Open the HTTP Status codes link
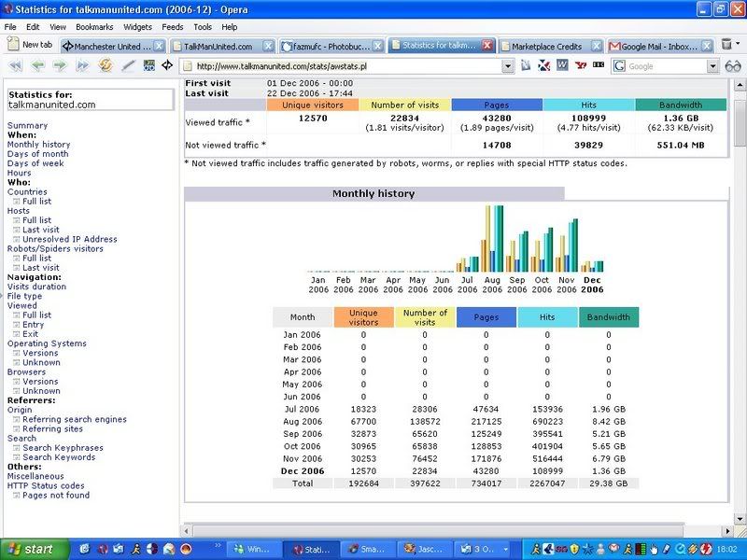This screenshot has height=560, width=747. tap(46, 486)
